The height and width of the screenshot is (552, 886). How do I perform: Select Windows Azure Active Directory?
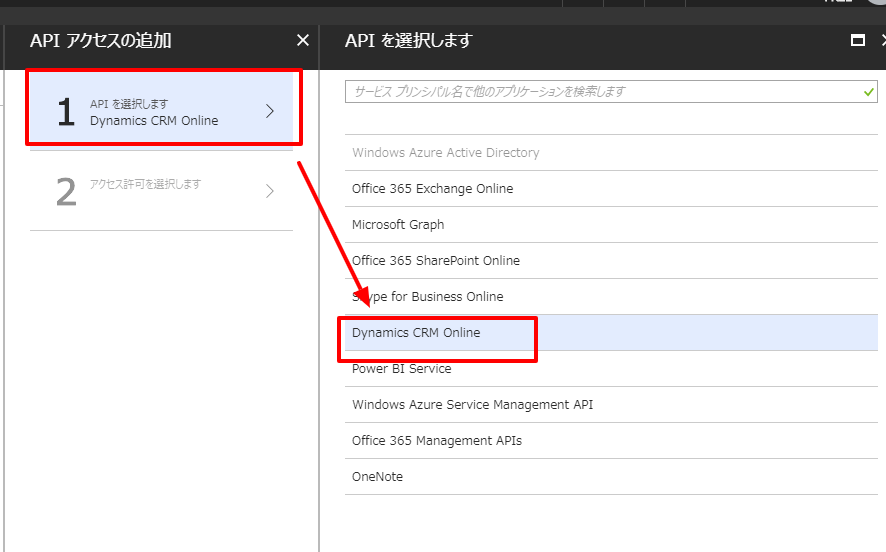pyautogui.click(x=611, y=153)
